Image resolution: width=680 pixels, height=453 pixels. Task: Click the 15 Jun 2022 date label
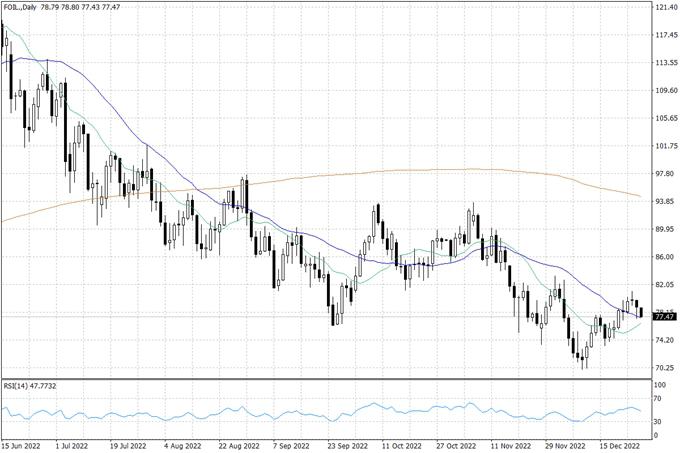pos(21,445)
